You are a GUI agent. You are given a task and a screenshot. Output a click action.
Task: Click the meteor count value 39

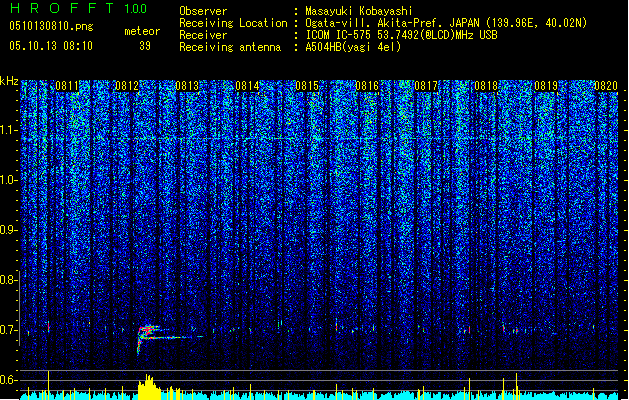[x=145, y=46]
